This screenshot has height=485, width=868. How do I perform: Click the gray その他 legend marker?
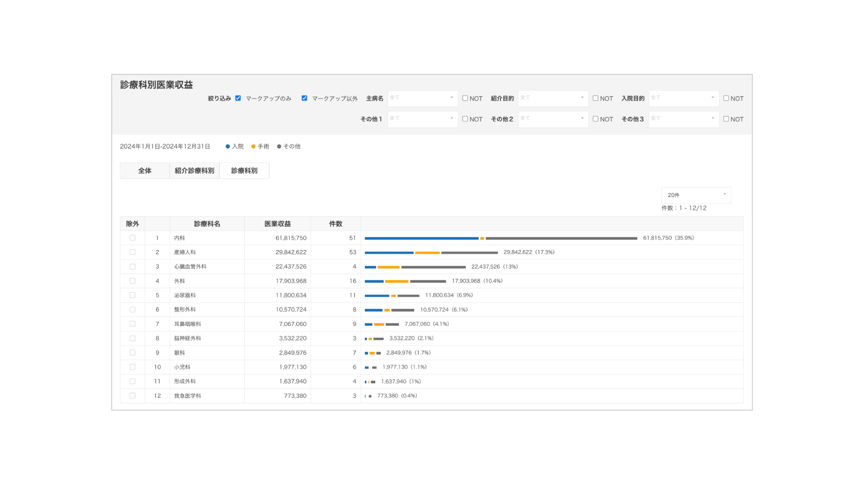click(279, 146)
